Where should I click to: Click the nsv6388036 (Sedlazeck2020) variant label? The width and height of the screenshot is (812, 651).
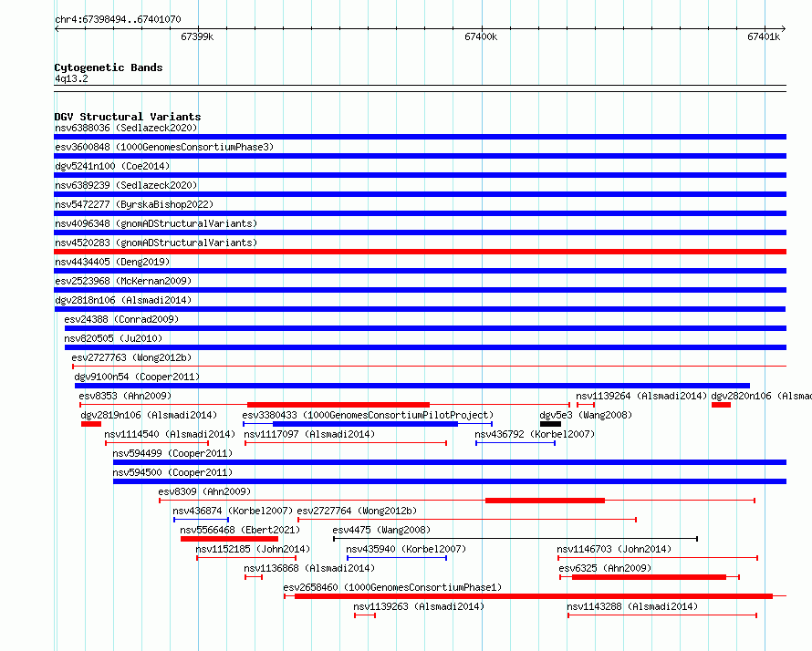[126, 128]
